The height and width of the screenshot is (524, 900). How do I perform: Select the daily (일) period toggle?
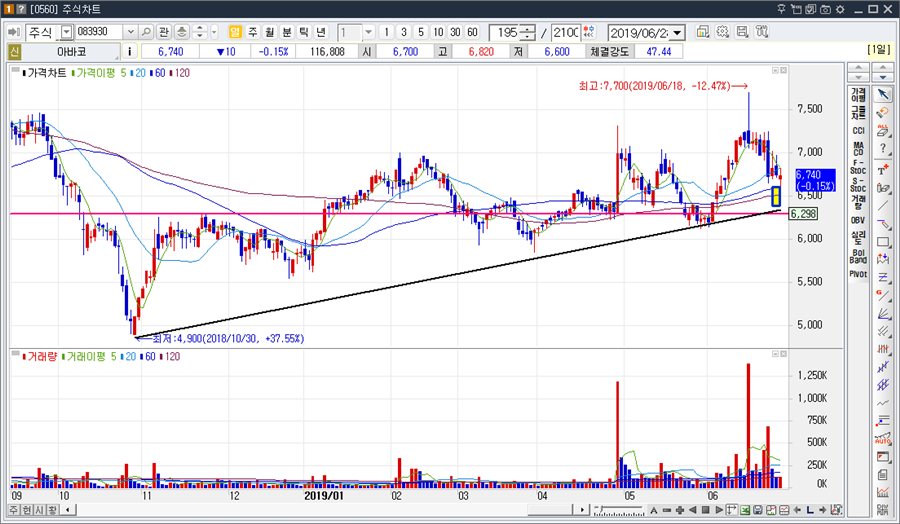tap(235, 32)
